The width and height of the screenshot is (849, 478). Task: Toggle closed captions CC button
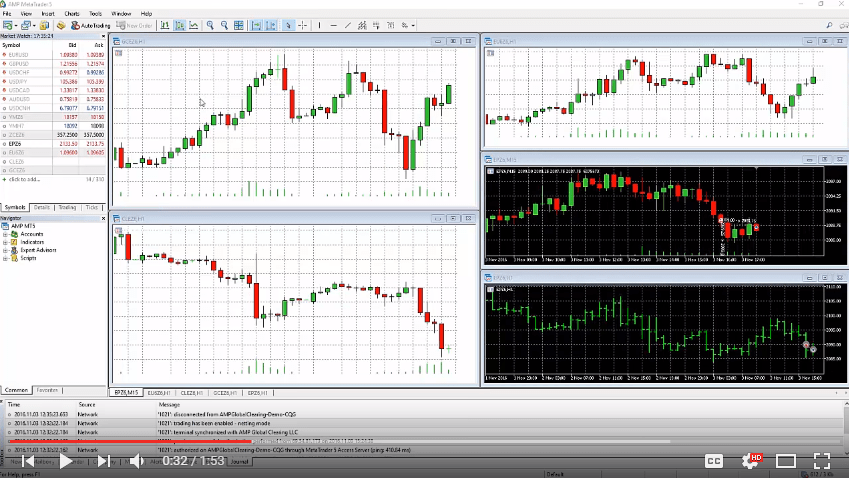pyautogui.click(x=714, y=461)
